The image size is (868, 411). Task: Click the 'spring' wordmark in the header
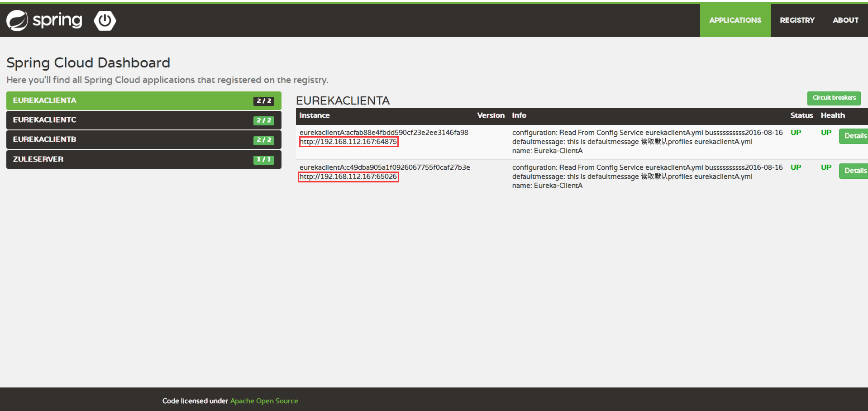(57, 21)
